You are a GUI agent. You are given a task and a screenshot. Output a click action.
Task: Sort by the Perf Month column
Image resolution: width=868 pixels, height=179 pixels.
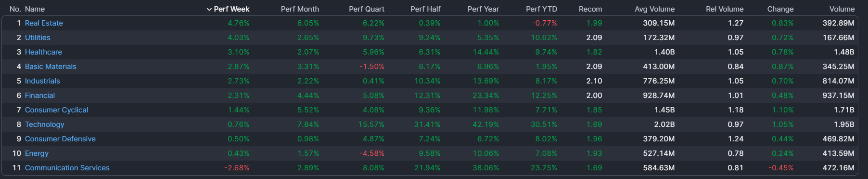click(x=300, y=9)
